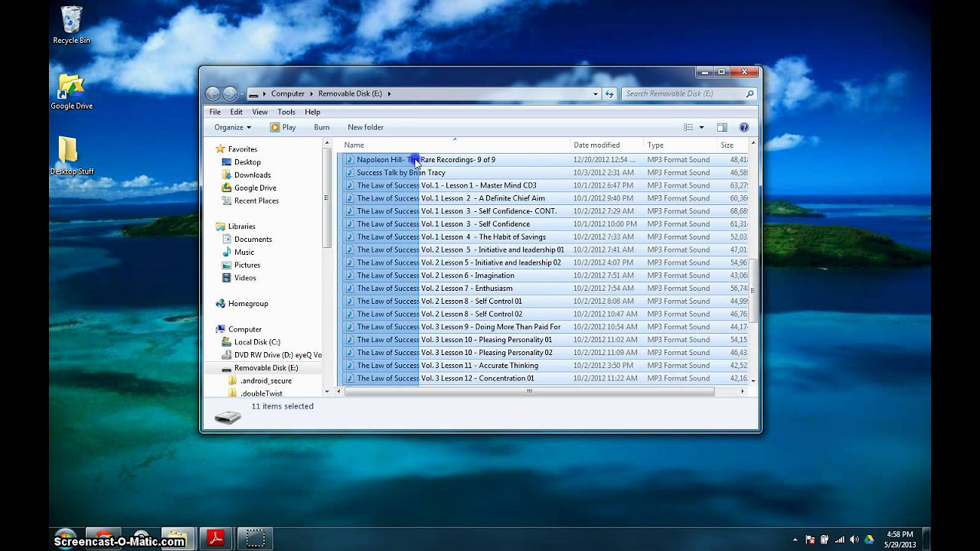Click the search Removable Disk (E:) field
This screenshot has height=551, width=980.
tap(683, 93)
